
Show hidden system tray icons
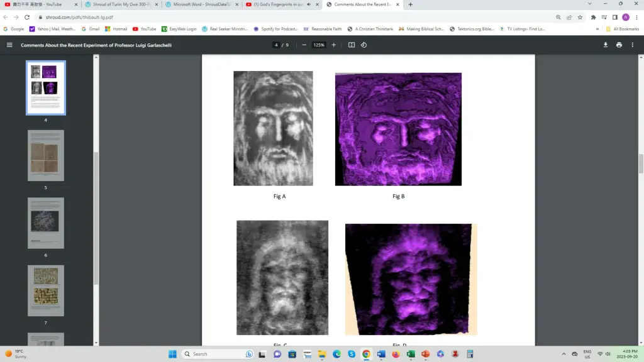click(563, 354)
